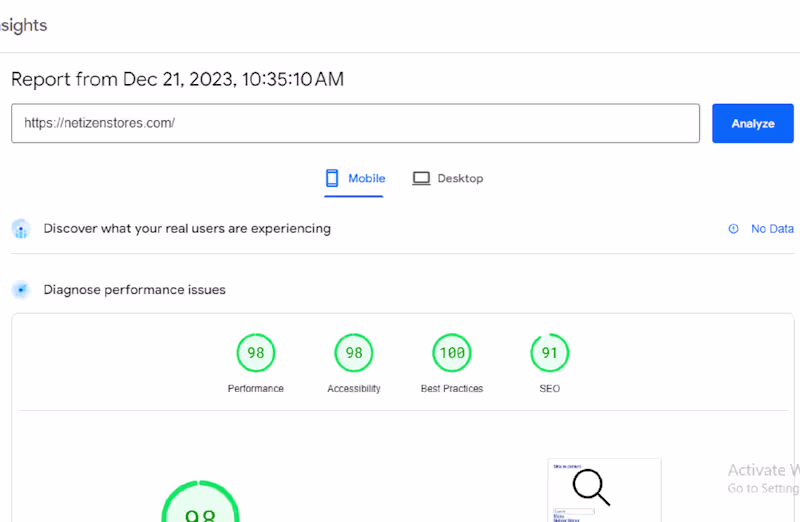Switch to the Desktop tab
Viewport: 800px width, 522px height.
click(448, 178)
